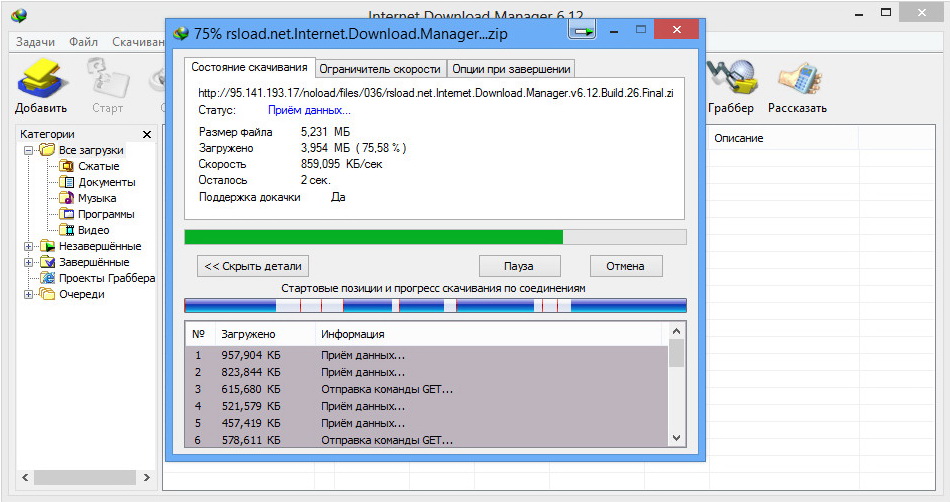Click the Проекты Граббера icon
This screenshot has height=502, width=950.
coord(47,278)
